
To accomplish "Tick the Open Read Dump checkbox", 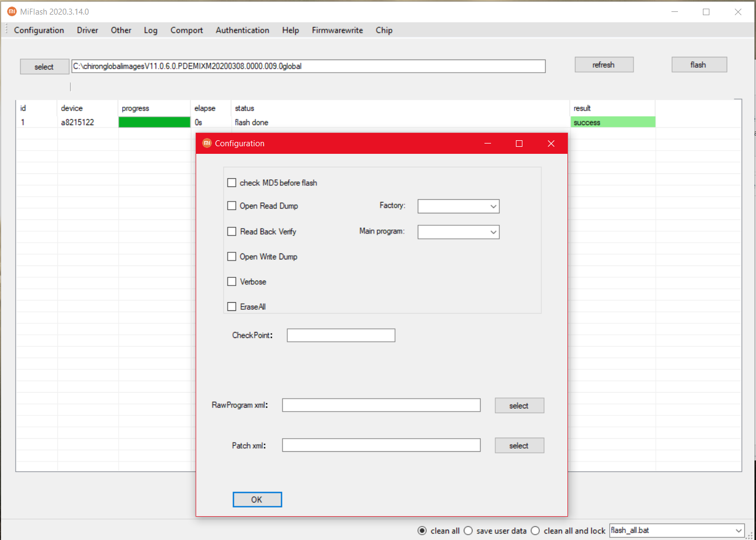I will (x=232, y=206).
